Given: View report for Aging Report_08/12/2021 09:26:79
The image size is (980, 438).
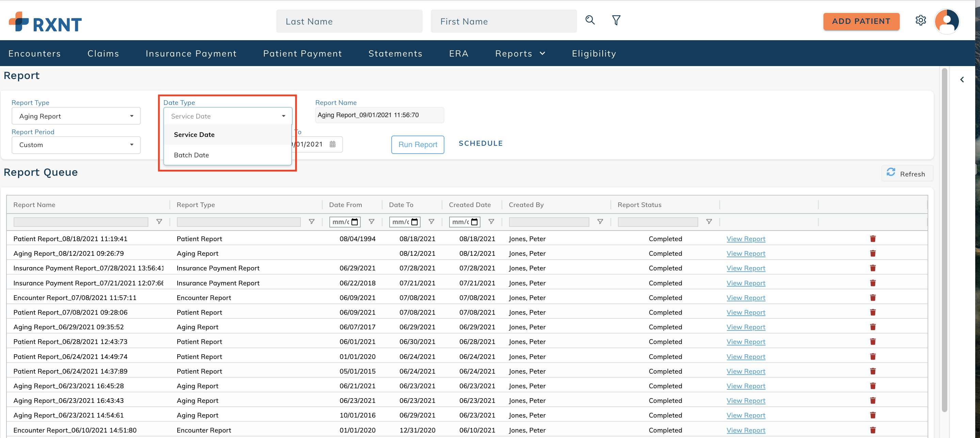Looking at the screenshot, I should [746, 253].
